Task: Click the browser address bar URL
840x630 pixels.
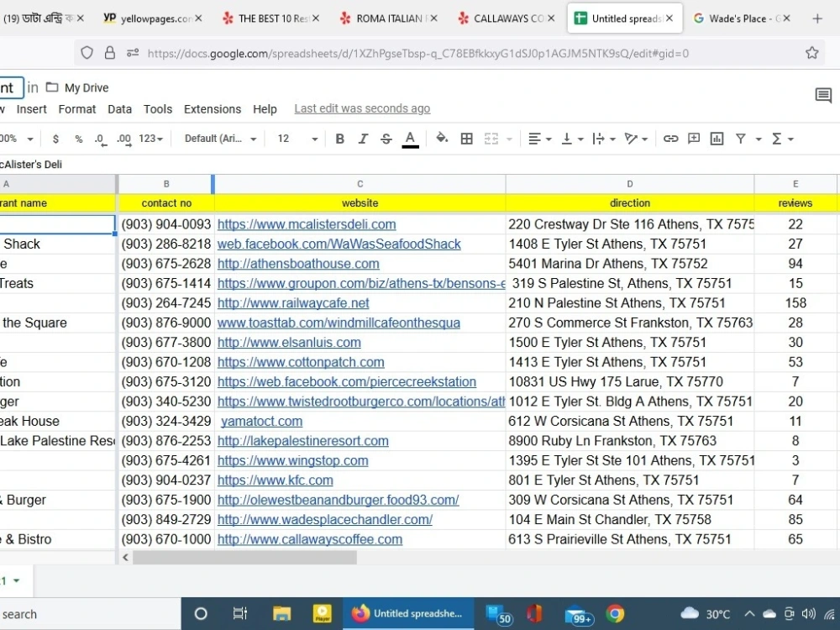Action: click(x=417, y=53)
